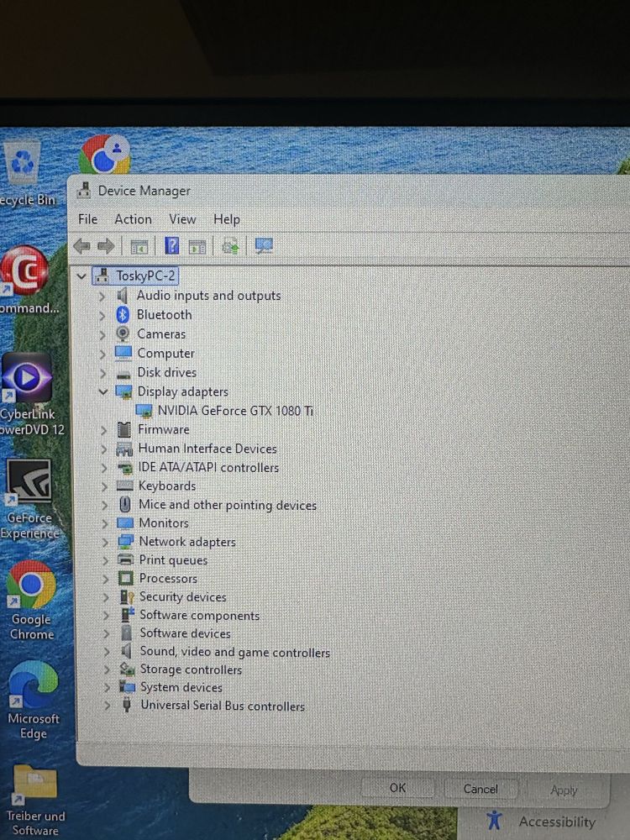Open the GeForce Experience desktop icon

(x=29, y=481)
